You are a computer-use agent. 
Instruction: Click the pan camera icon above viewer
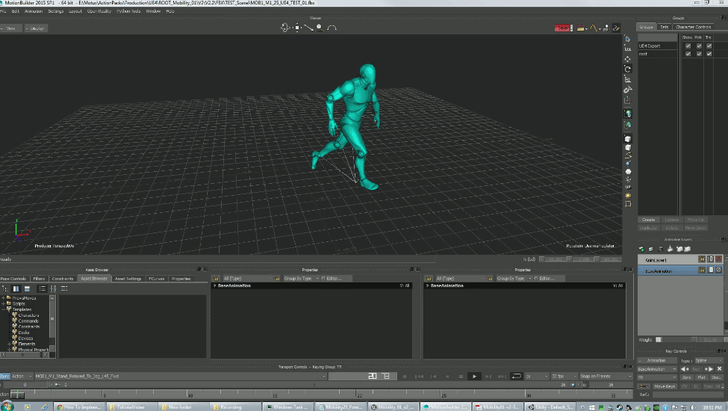[297, 27]
